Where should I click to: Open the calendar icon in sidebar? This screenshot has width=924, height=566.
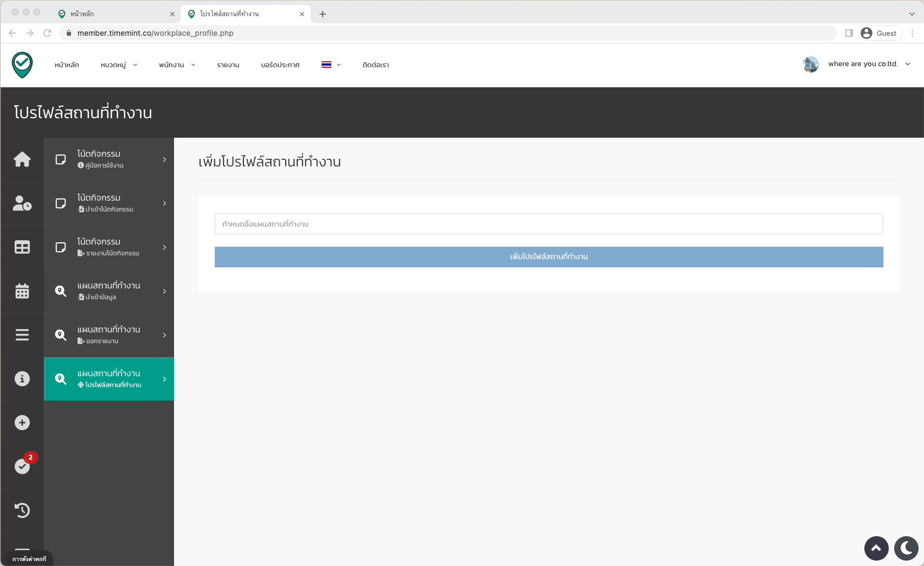(x=22, y=291)
